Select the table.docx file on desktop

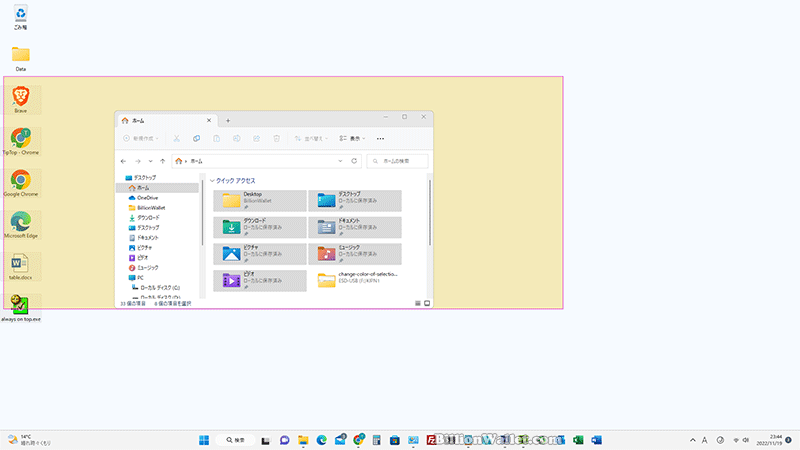click(20, 267)
